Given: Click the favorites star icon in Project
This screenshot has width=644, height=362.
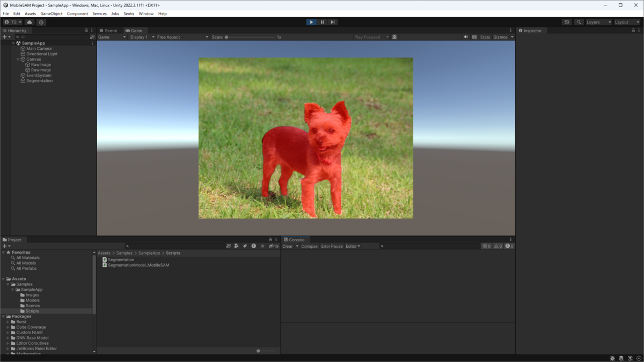Looking at the screenshot, I should [x=262, y=246].
